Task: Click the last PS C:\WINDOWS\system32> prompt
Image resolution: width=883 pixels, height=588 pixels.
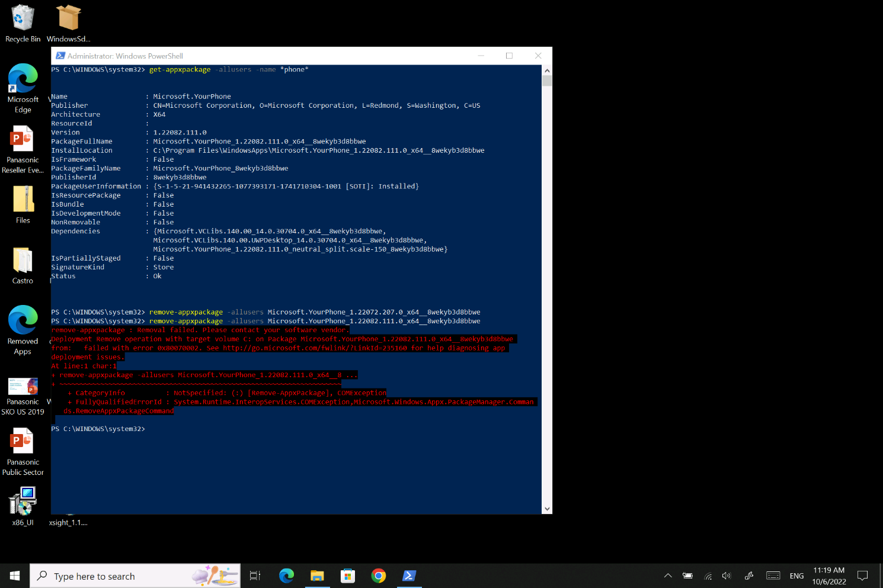Action: 98,429
